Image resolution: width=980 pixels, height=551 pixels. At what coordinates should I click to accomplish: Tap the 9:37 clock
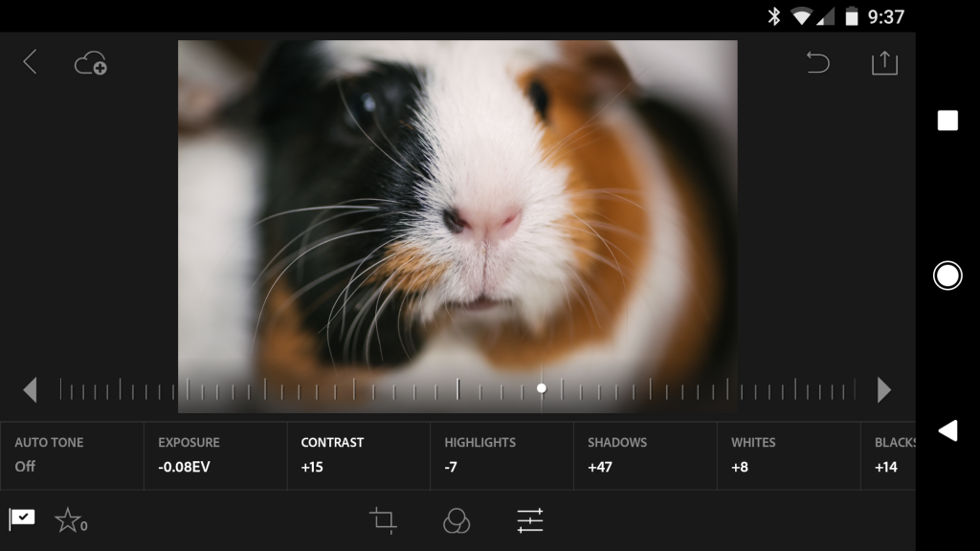885,17
